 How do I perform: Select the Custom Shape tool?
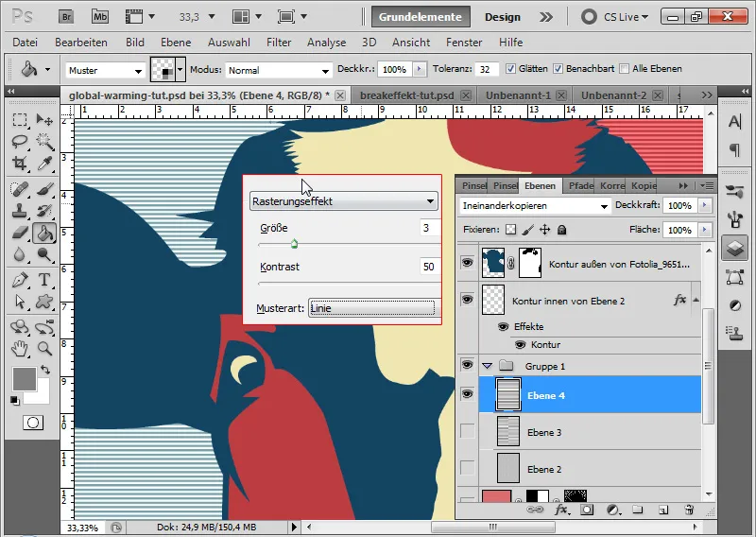coord(44,302)
